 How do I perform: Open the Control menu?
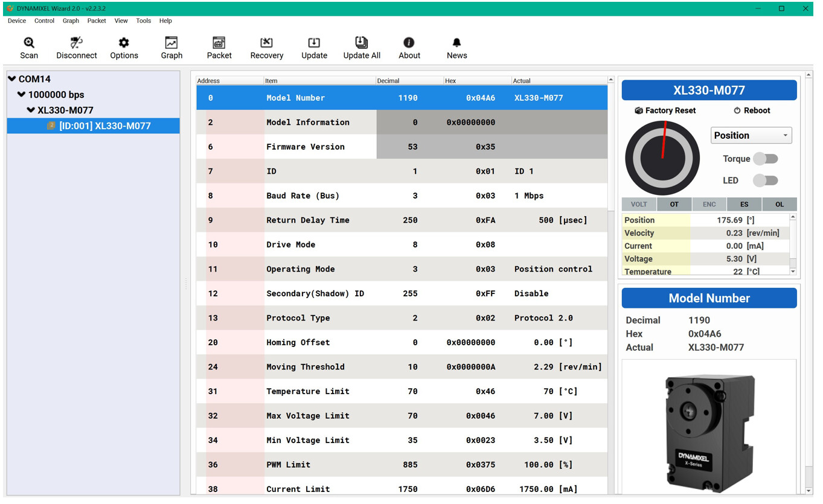pyautogui.click(x=44, y=21)
